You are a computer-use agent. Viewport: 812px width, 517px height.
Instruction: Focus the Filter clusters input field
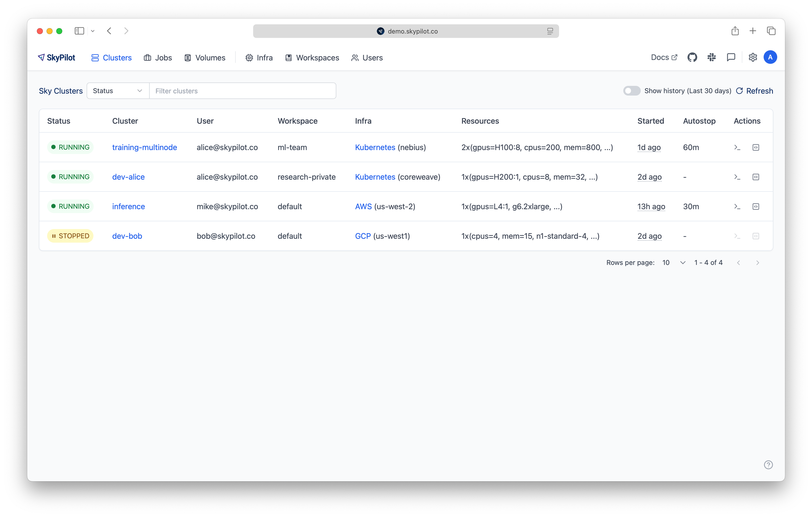click(243, 91)
